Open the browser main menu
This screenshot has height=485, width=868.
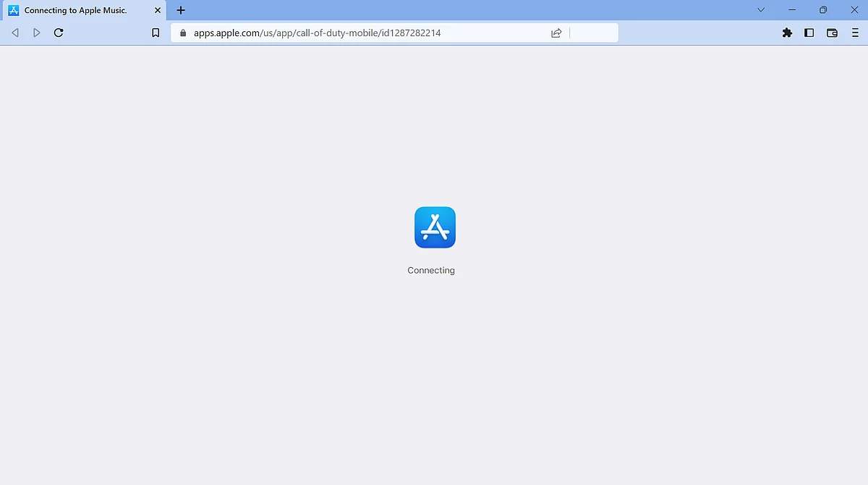point(854,33)
